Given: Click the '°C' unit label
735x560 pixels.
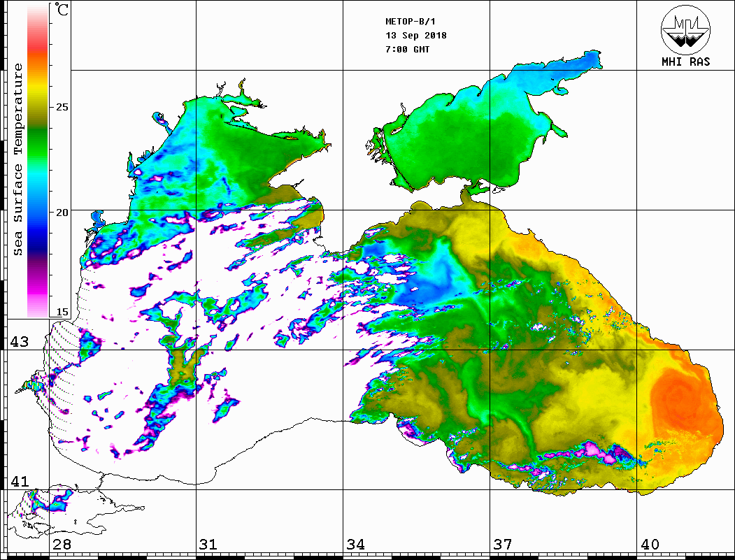Looking at the screenshot, I should [x=62, y=9].
